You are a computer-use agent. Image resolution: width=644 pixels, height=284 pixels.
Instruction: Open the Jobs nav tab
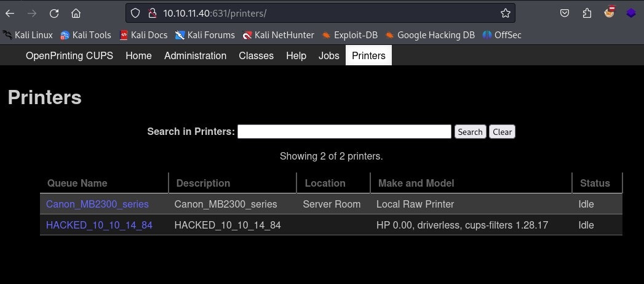pyautogui.click(x=329, y=55)
